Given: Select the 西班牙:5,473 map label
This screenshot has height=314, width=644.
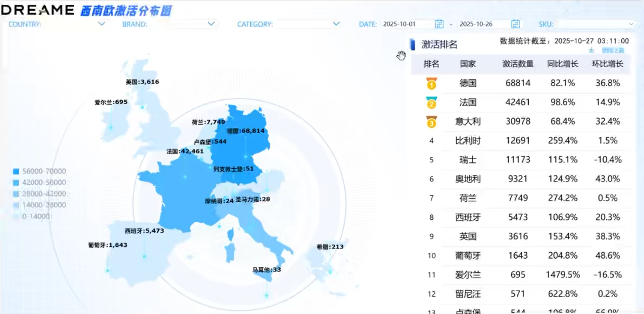Looking at the screenshot, I should click(x=144, y=231).
